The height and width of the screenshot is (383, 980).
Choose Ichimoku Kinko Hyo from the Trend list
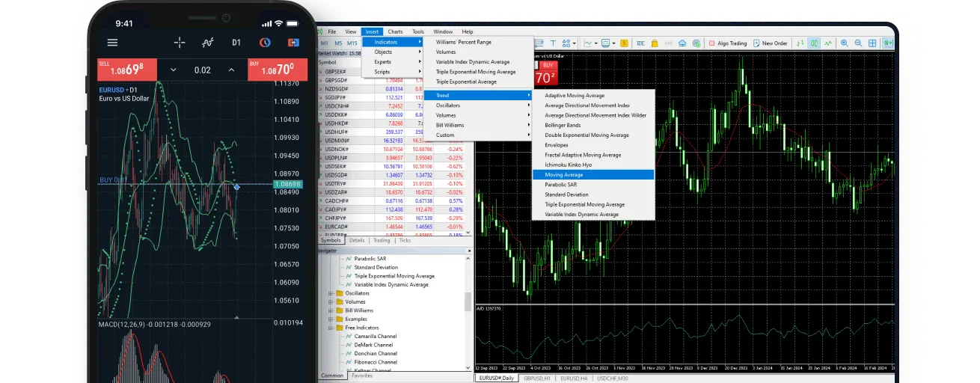593,165
